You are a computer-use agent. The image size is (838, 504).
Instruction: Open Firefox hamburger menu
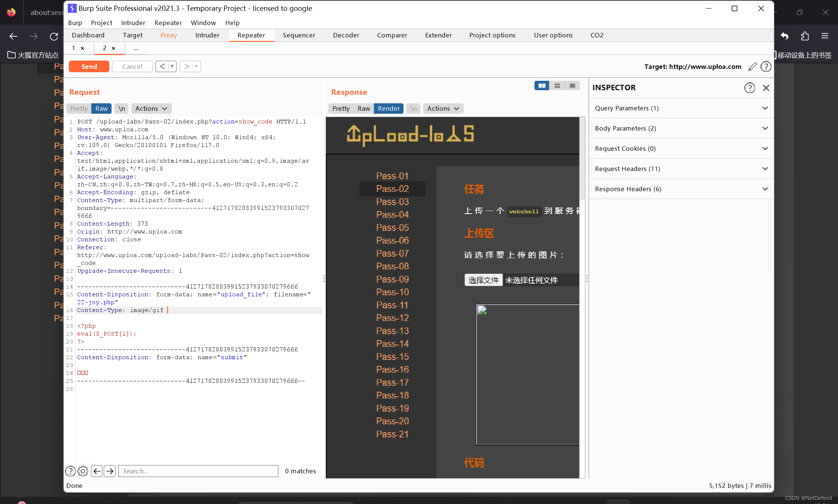[825, 36]
